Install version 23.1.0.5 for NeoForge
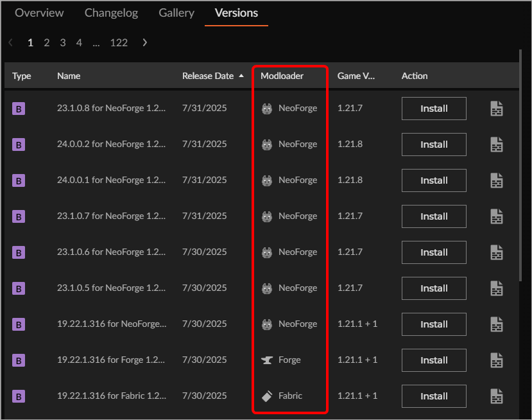This screenshot has width=532, height=420. pyautogui.click(x=434, y=288)
